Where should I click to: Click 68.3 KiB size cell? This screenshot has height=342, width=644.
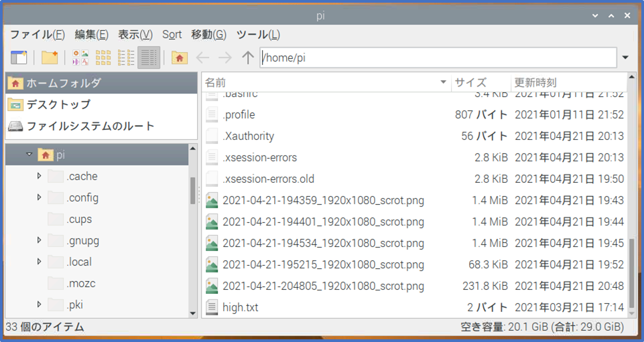pyautogui.click(x=488, y=264)
